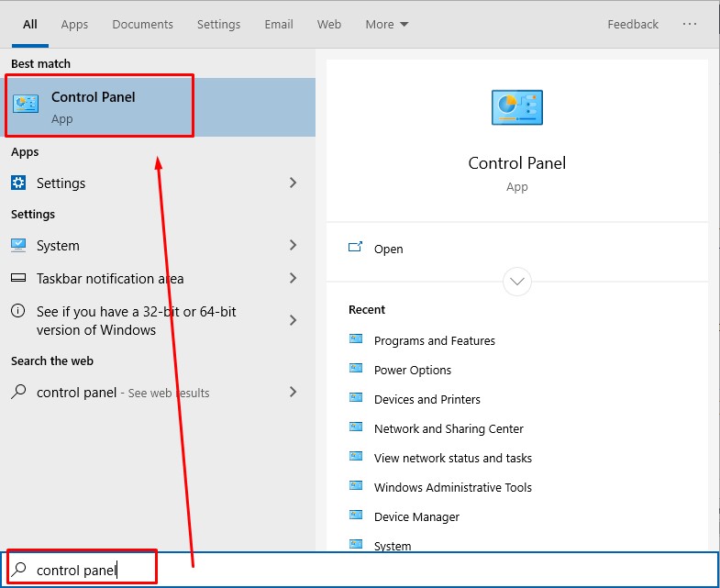Viewport: 720px width, 588px height.
Task: Click Open to launch Control Panel
Action: tap(389, 249)
